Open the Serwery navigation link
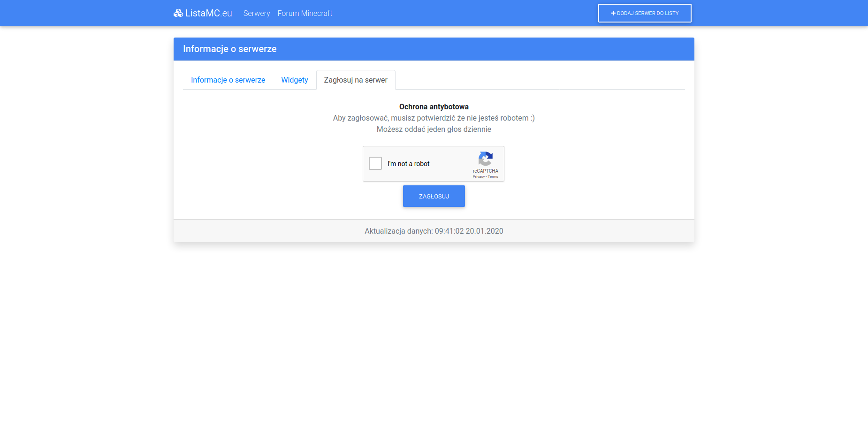868x442 pixels. [x=256, y=14]
